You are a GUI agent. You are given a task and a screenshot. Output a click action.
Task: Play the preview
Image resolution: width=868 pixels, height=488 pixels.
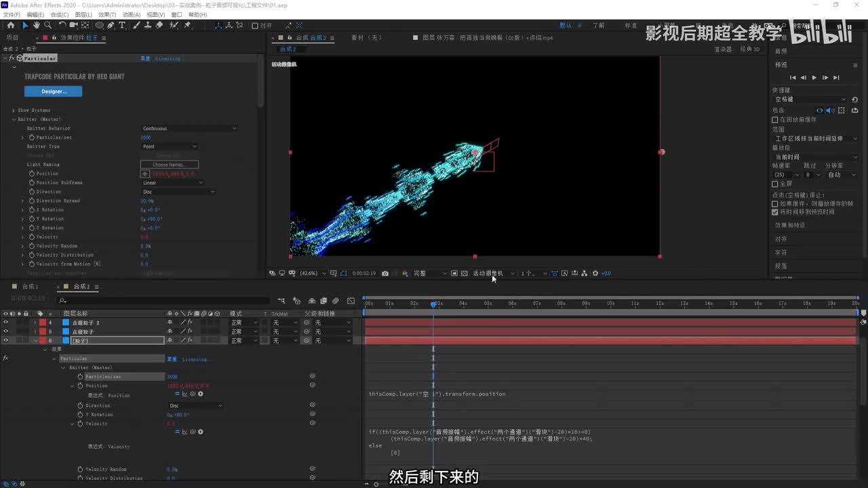[x=814, y=77]
